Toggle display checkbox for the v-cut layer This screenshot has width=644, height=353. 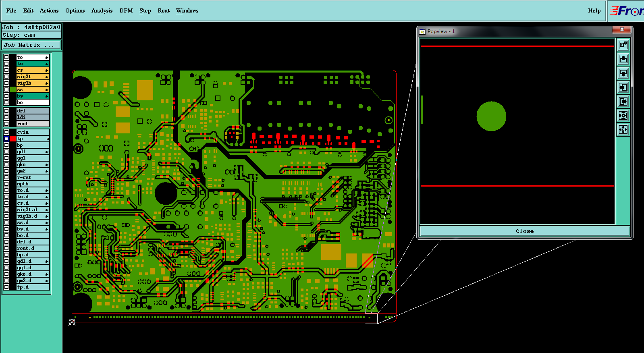coord(6,177)
